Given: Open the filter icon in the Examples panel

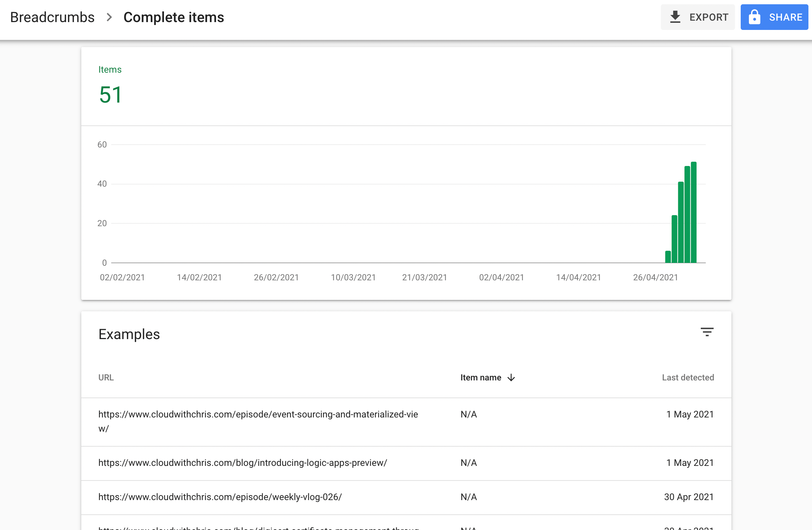Looking at the screenshot, I should coord(708,333).
